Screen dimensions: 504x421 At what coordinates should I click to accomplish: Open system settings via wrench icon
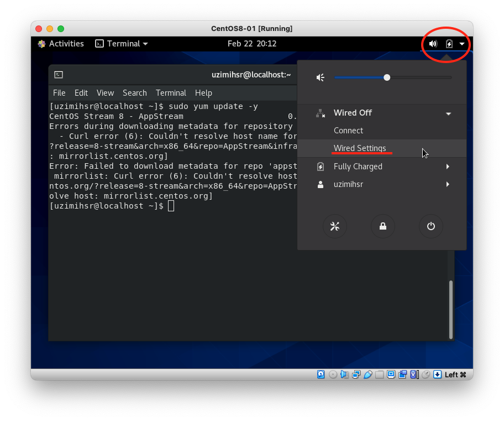click(x=334, y=226)
